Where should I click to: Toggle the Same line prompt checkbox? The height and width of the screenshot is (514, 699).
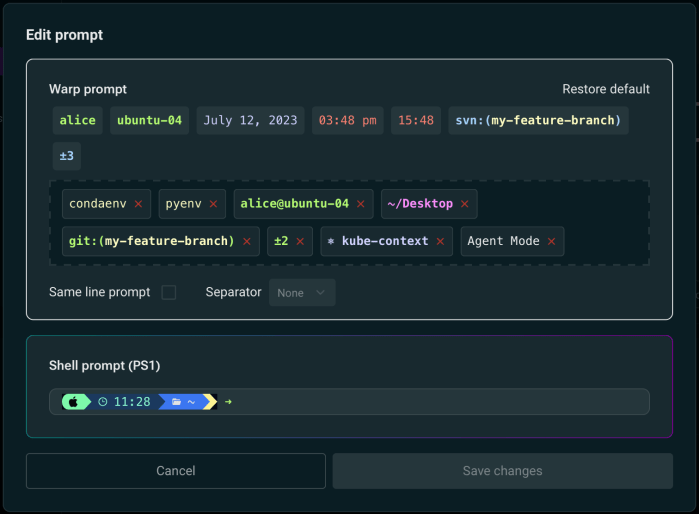(169, 292)
